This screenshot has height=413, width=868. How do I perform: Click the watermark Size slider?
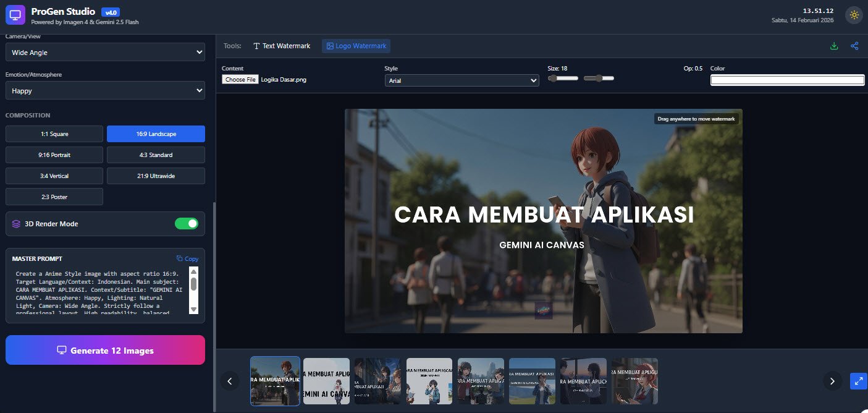click(563, 79)
